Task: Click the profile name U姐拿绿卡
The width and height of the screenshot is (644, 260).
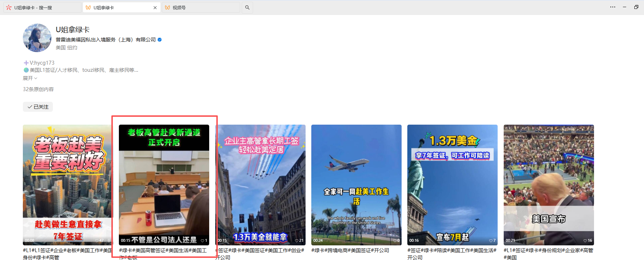Action: 72,30
